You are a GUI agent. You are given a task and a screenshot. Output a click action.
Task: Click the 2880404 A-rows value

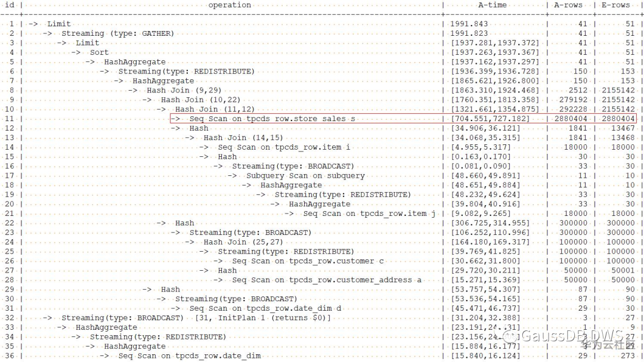(x=571, y=119)
